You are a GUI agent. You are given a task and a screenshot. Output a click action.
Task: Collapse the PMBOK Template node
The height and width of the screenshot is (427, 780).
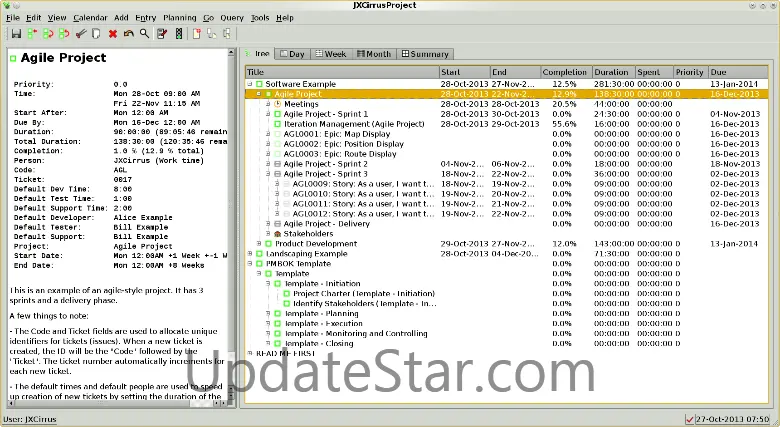click(250, 263)
